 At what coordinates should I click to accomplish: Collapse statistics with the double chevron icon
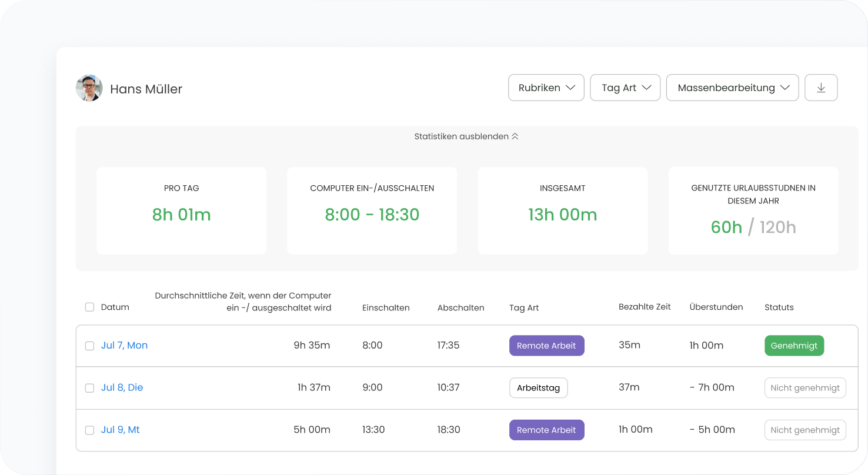tap(515, 136)
